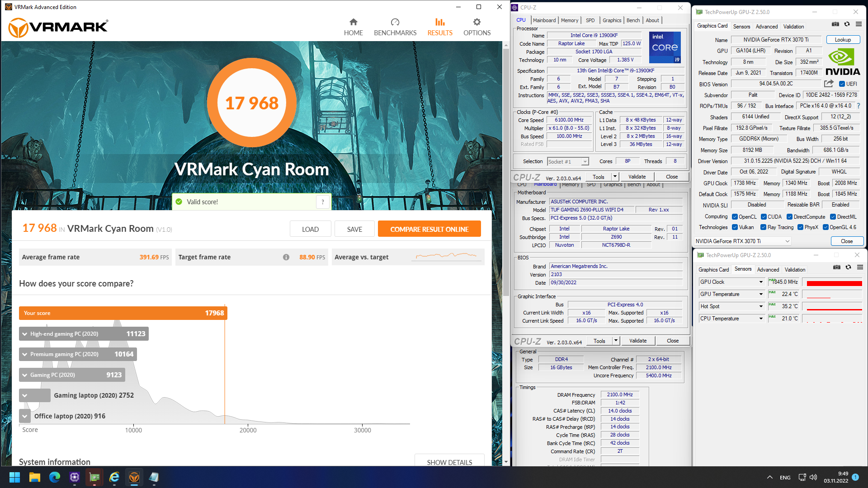The height and width of the screenshot is (488, 868).
Task: Toggle DirectCompute checkbox in GPU-Z
Action: [x=789, y=217]
